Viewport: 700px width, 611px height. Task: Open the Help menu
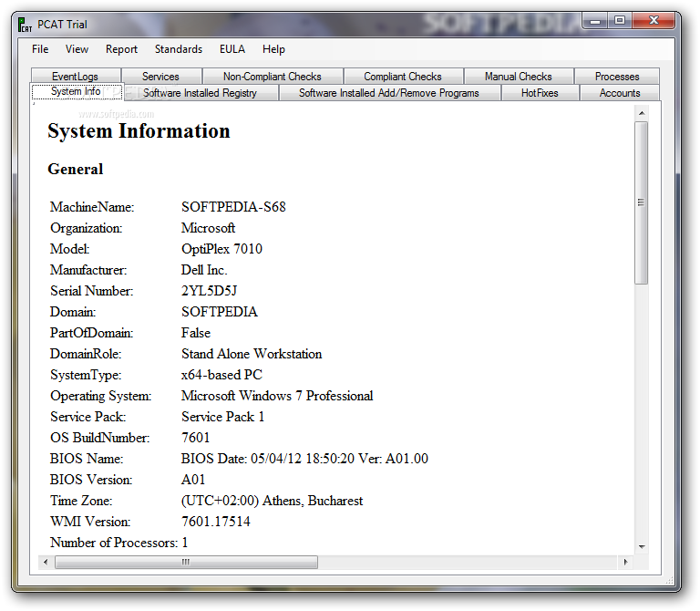pos(273,49)
